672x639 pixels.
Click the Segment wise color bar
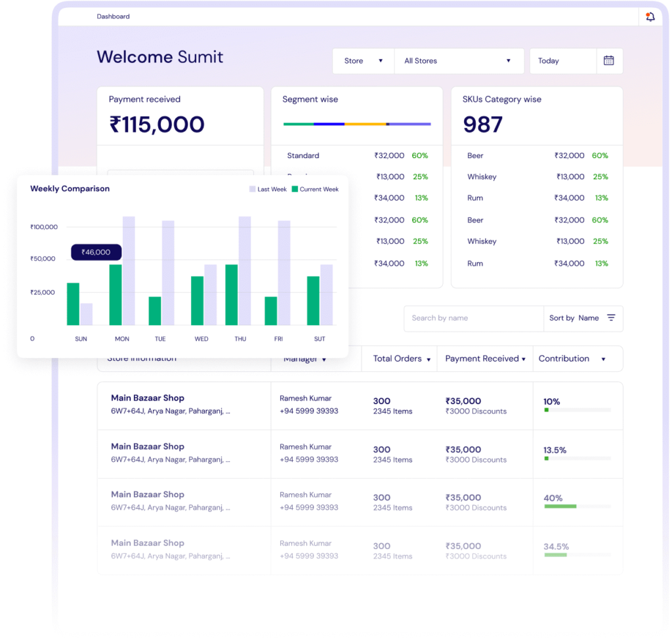(x=356, y=124)
